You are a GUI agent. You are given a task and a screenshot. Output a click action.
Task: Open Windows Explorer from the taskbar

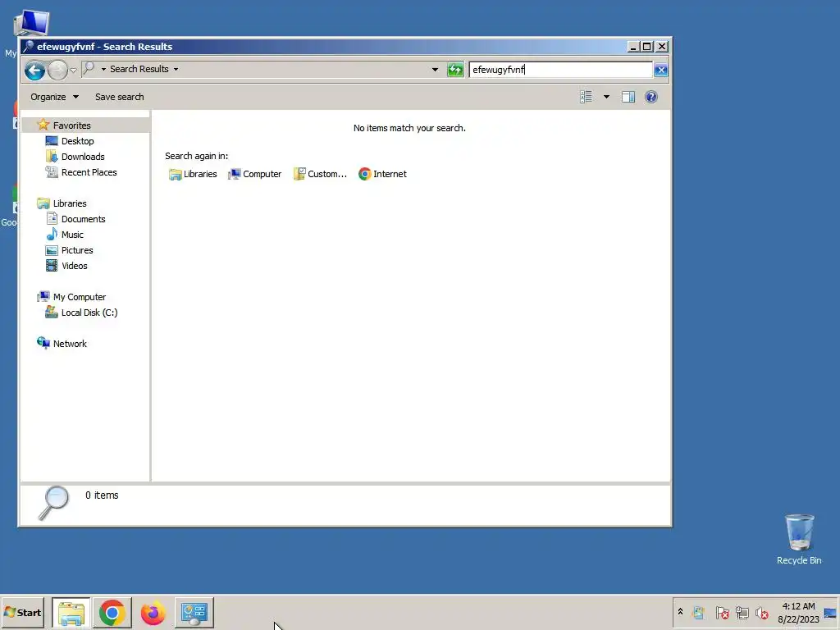click(71, 613)
